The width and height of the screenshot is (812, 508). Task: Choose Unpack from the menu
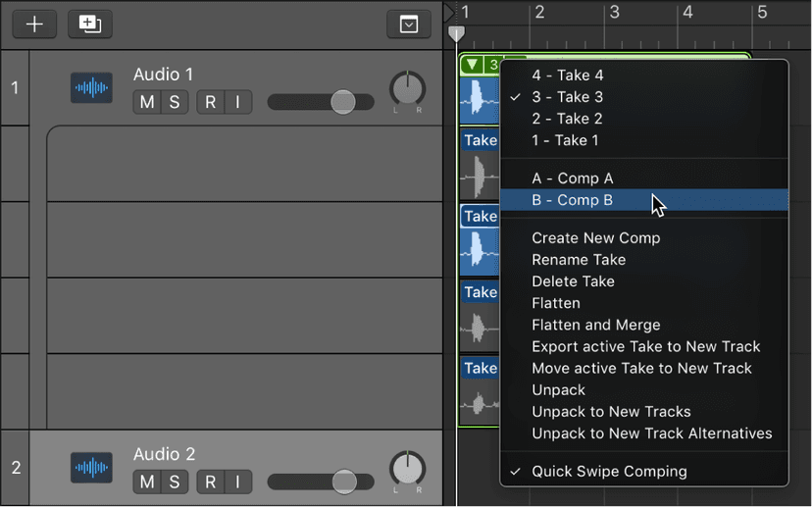[644, 390]
